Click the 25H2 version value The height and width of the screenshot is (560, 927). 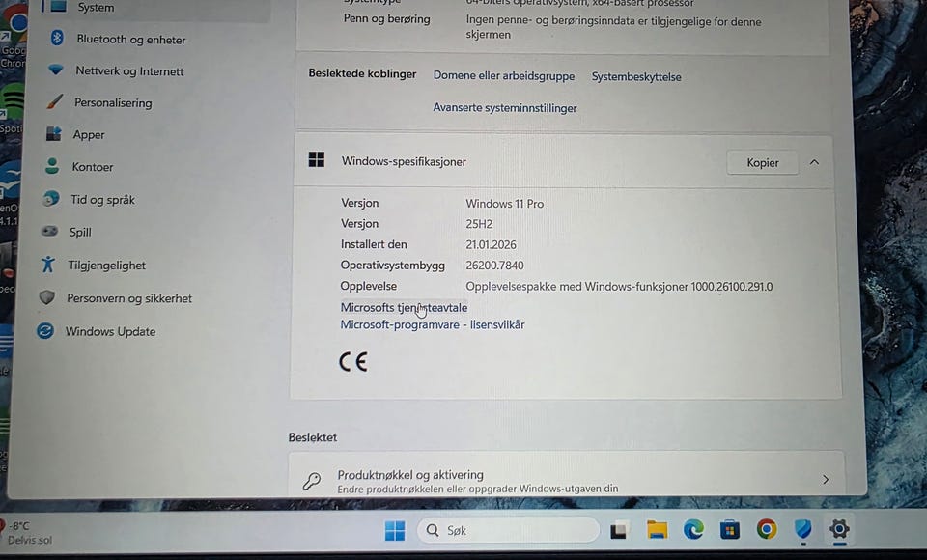(479, 224)
